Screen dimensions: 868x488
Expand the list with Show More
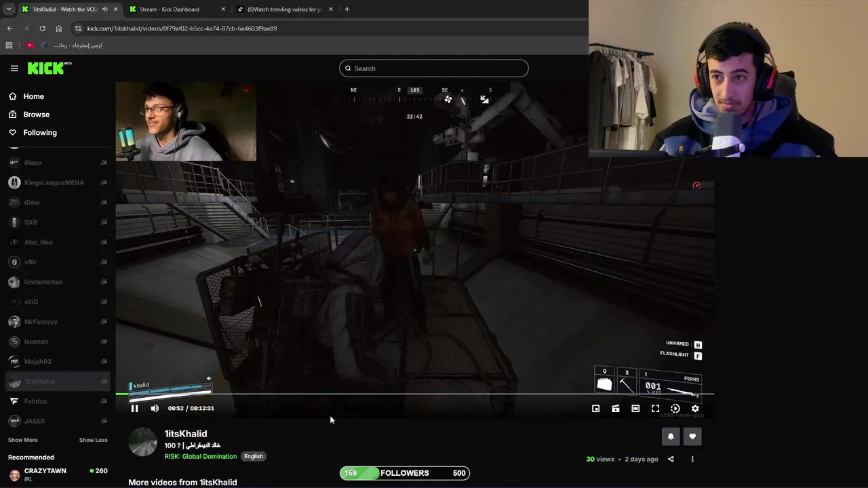tap(23, 440)
